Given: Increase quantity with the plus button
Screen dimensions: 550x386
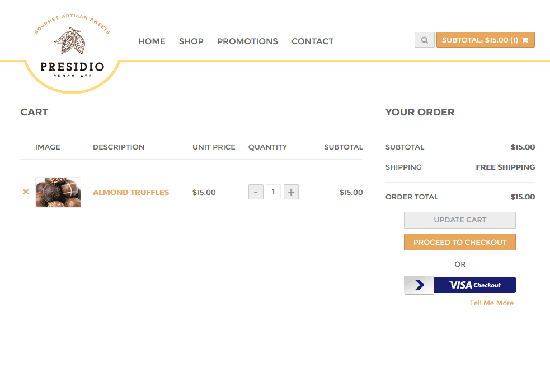Looking at the screenshot, I should (x=291, y=192).
